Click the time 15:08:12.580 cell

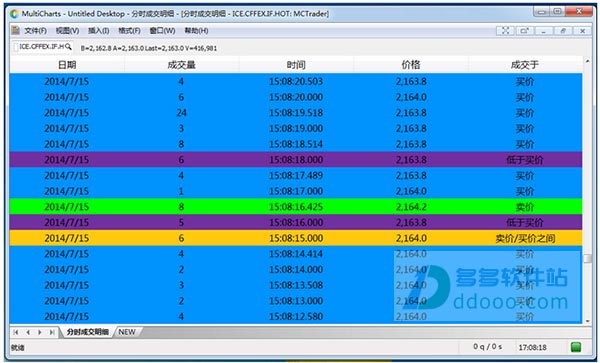tap(296, 317)
